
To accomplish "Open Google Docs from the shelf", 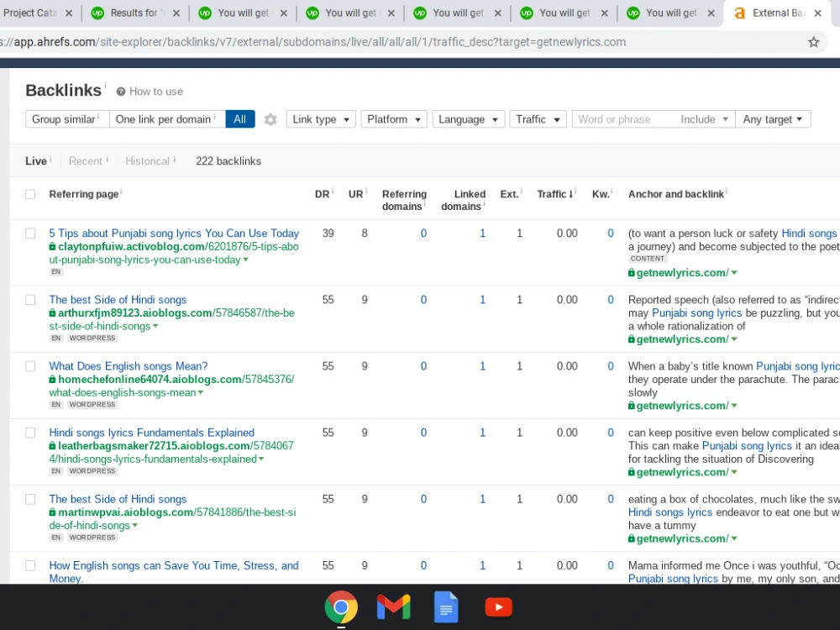I will coord(446,607).
